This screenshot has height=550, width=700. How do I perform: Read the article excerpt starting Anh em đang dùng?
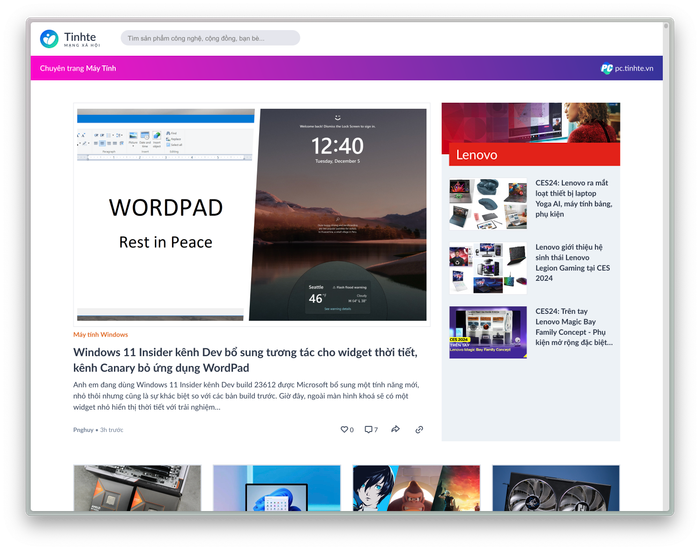pyautogui.click(x=246, y=396)
